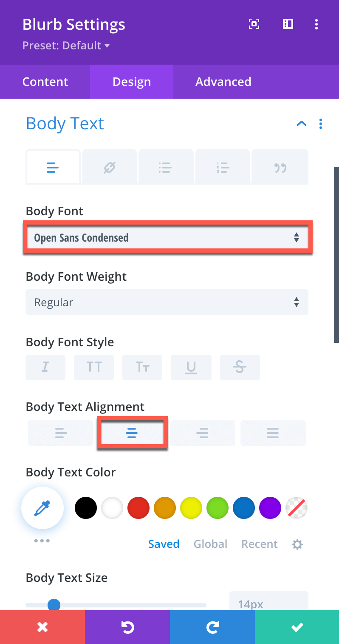Select the unordered list settings icon

[x=166, y=167]
